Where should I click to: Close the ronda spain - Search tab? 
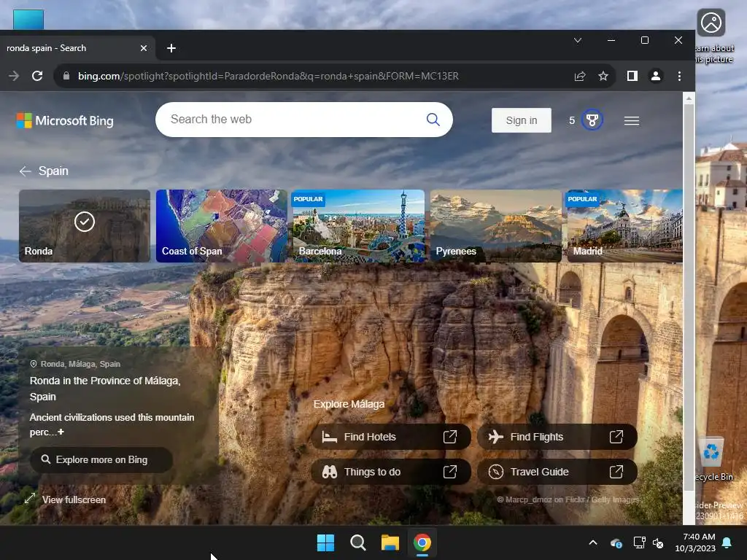pyautogui.click(x=144, y=48)
